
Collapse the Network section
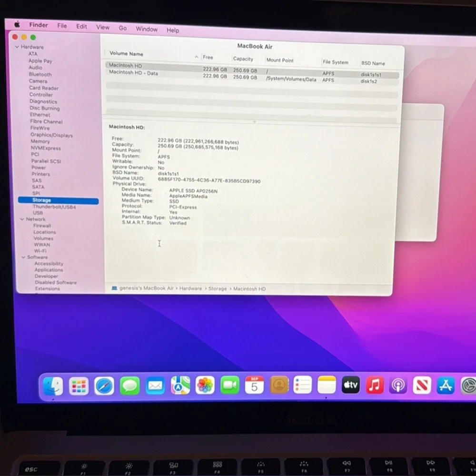click(22, 219)
